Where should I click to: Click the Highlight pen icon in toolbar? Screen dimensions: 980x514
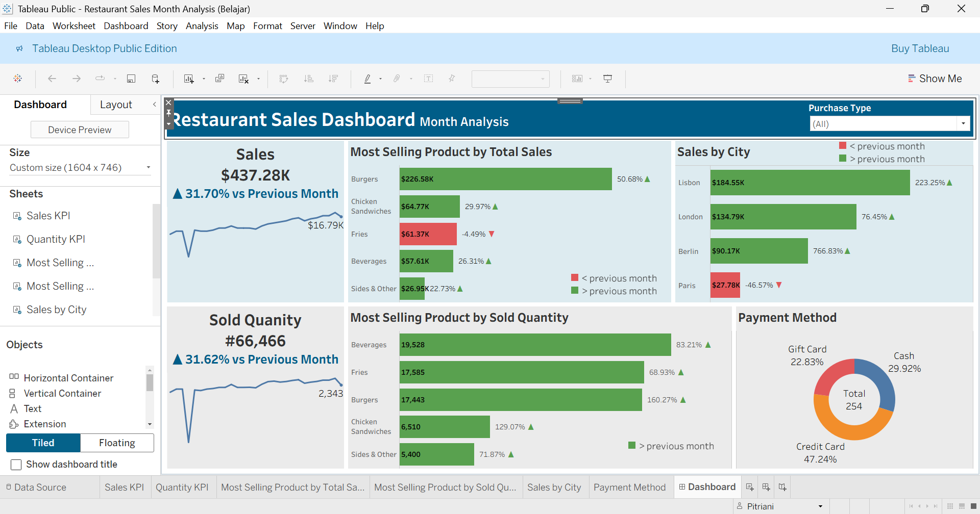coord(367,79)
